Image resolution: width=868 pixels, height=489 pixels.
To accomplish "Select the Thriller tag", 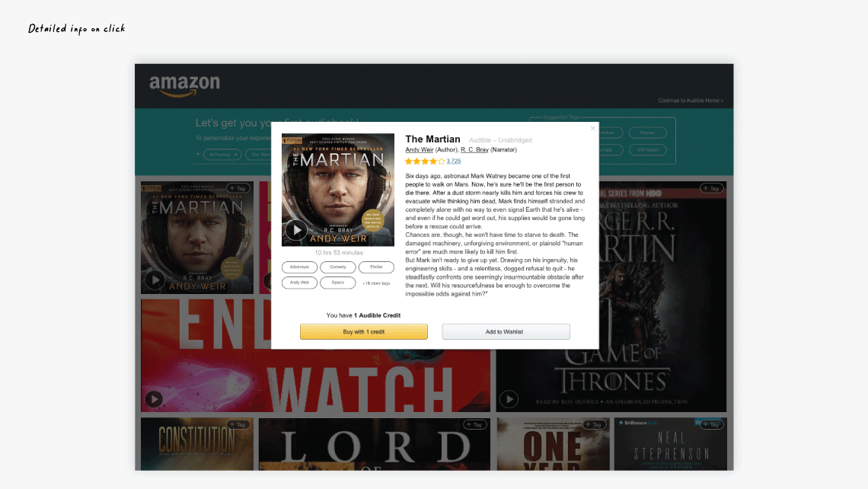I will 376,267.
